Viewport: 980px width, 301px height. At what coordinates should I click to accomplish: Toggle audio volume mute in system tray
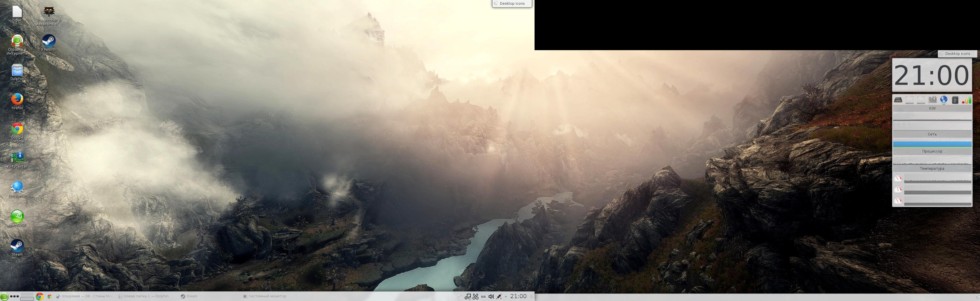point(491,297)
